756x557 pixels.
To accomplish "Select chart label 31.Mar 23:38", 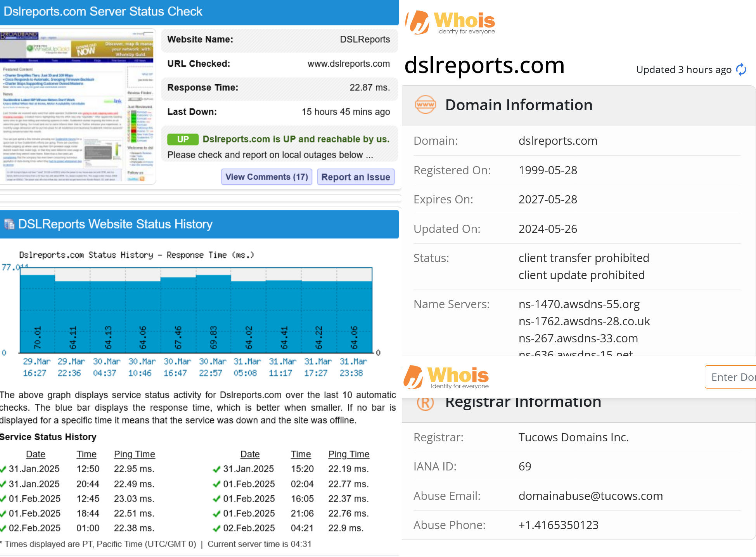I will pyautogui.click(x=353, y=367).
